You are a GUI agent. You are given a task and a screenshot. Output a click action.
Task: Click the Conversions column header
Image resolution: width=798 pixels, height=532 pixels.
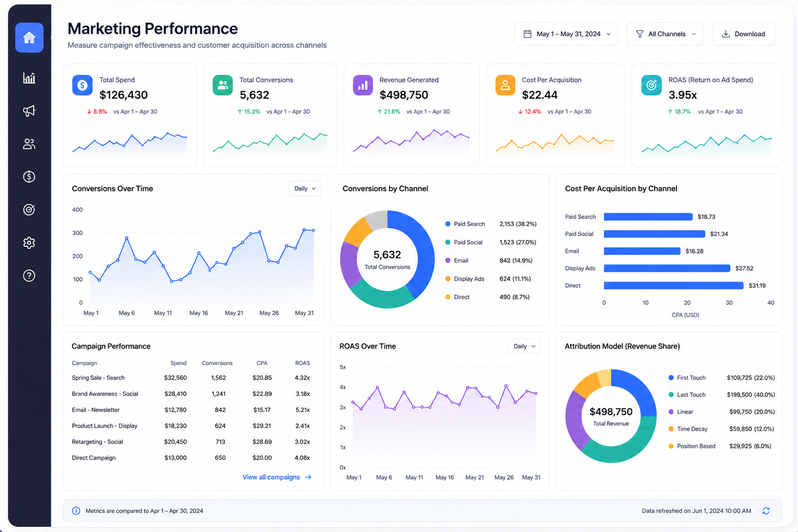coord(217,363)
